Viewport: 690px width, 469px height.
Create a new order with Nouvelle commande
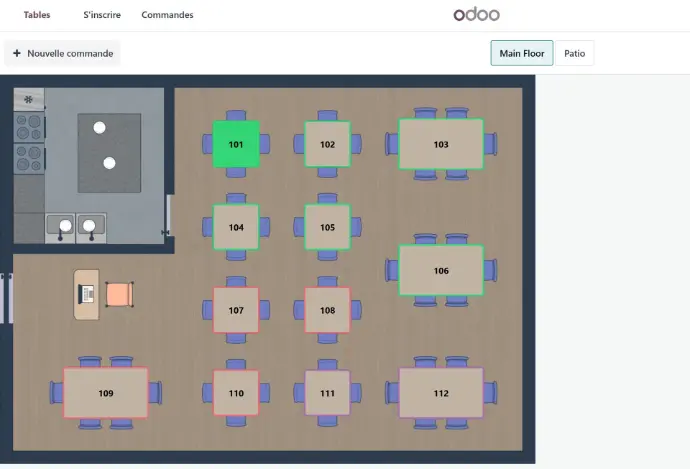pyautogui.click(x=62, y=53)
